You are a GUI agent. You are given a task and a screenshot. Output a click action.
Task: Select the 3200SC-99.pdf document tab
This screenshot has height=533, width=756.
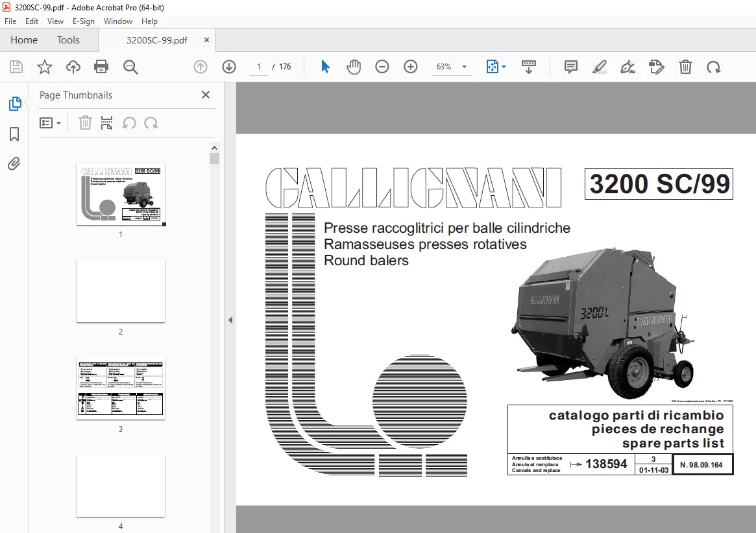156,40
